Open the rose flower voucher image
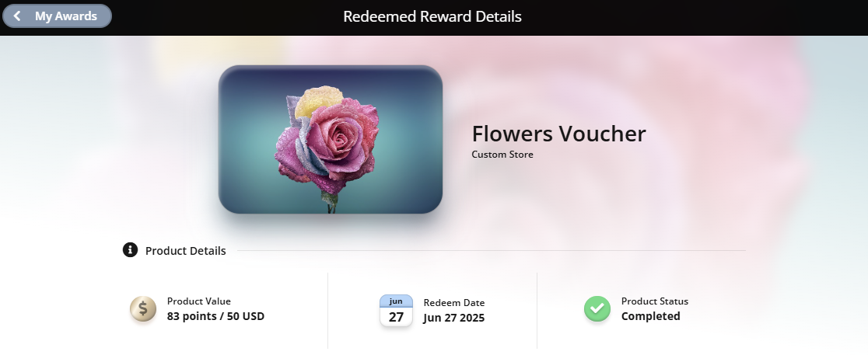 click(331, 139)
